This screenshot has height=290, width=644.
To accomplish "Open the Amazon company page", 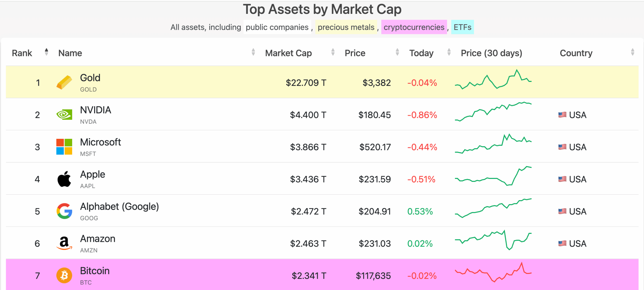I will tap(98, 239).
